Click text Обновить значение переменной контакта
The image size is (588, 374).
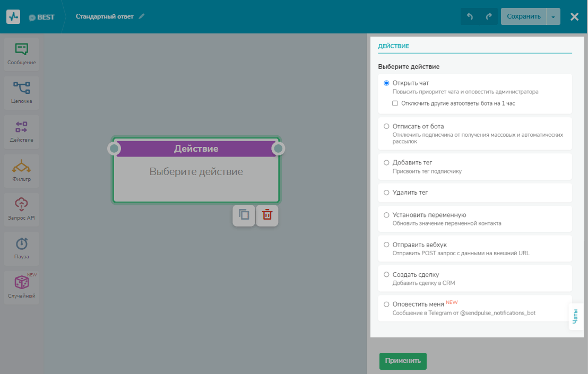point(447,223)
